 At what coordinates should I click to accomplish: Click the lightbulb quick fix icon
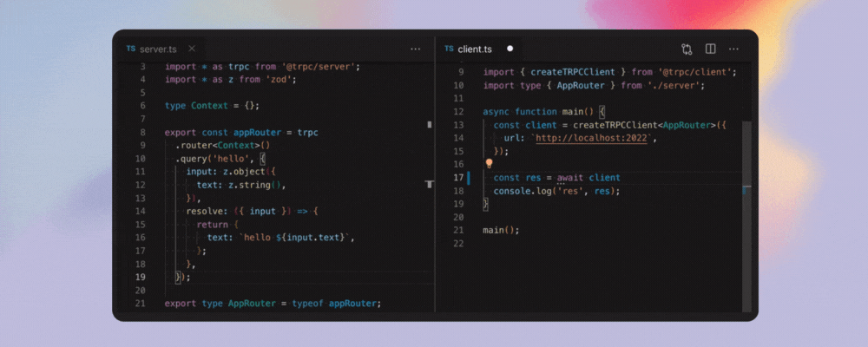(x=490, y=164)
